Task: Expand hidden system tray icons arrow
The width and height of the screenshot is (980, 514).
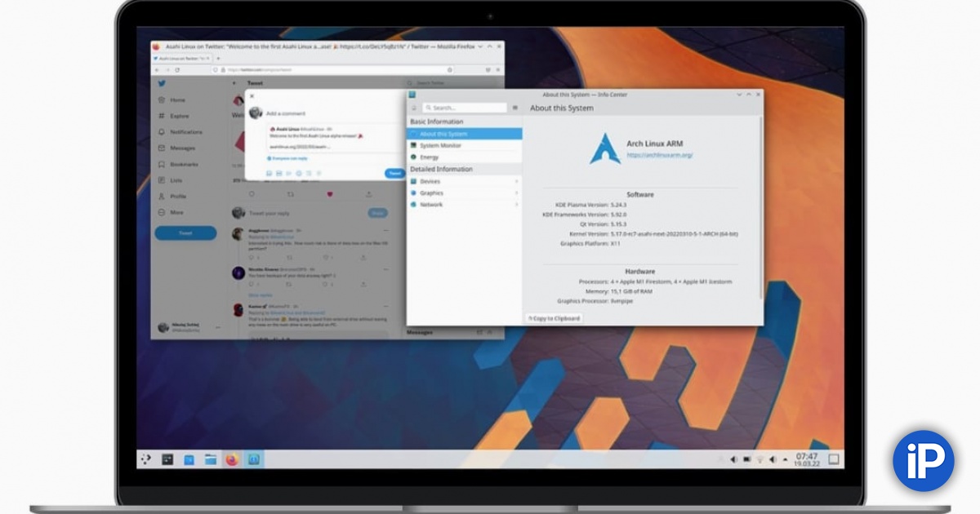Action: pos(784,460)
